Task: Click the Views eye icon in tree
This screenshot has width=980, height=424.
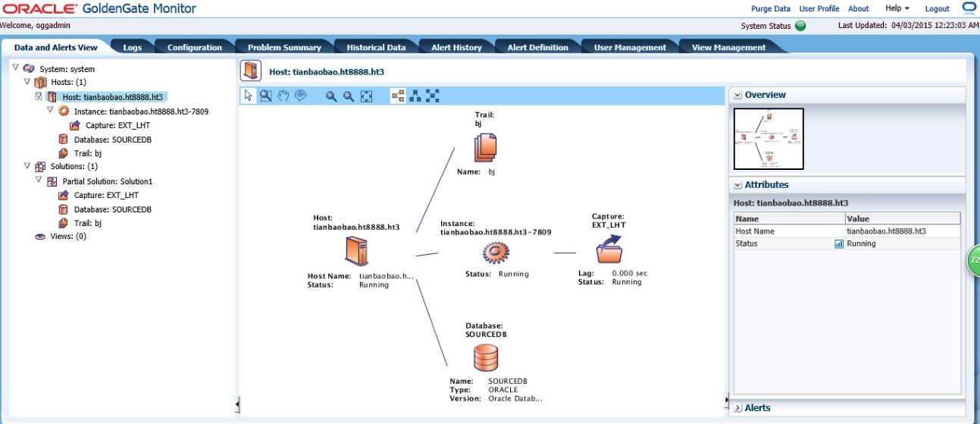Action: coord(40,237)
